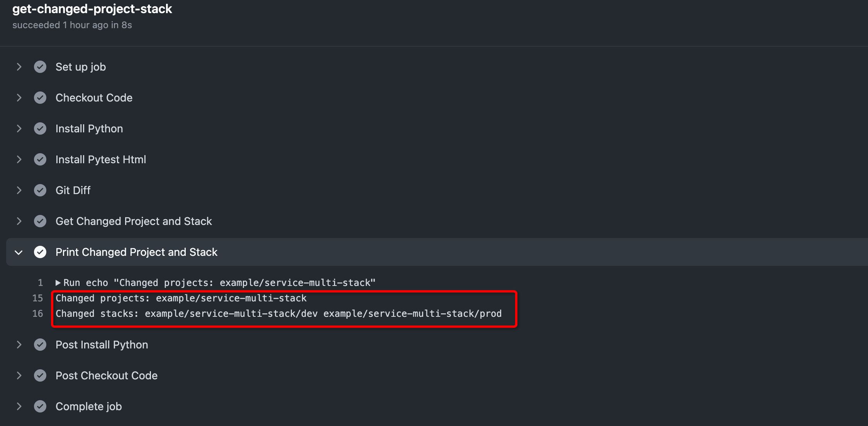This screenshot has width=868, height=426.
Task: Click the checkmark icon on Checkout Code step
Action: 40,98
